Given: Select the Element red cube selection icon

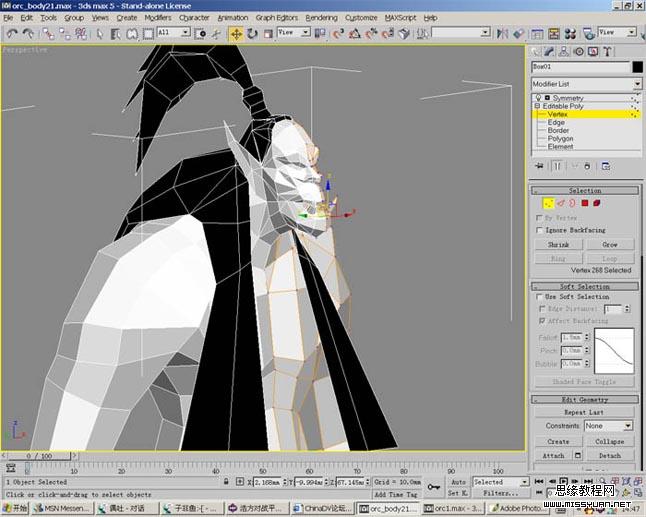Looking at the screenshot, I should pos(597,203).
